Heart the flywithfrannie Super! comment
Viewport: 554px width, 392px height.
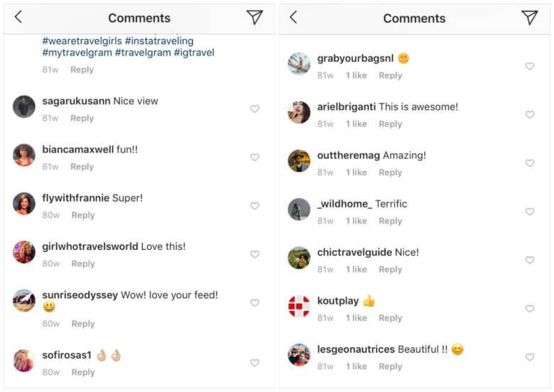click(x=254, y=206)
